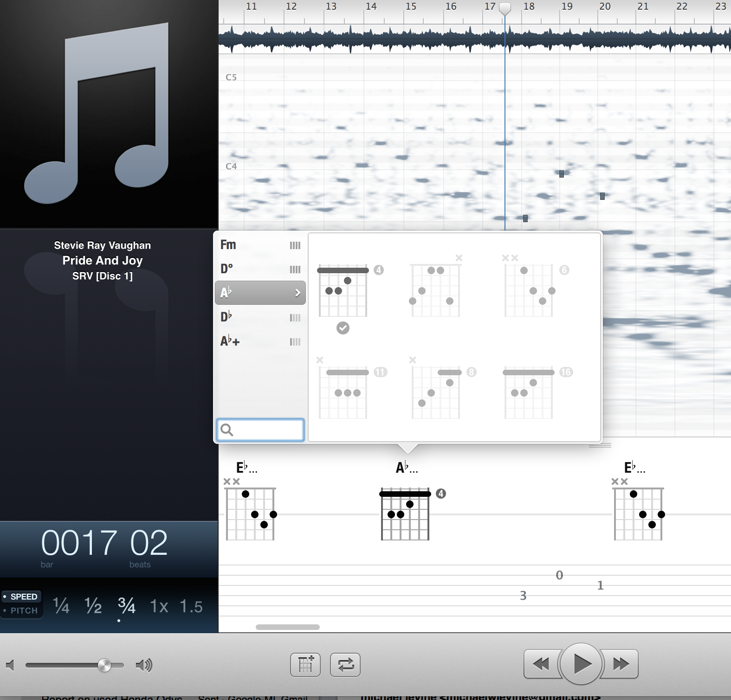The image size is (731, 700).
Task: Click song title Pride And Joy
Action: [103, 260]
